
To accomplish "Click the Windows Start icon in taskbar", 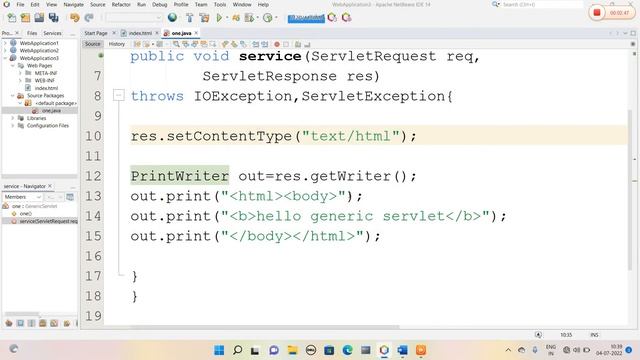I will [x=219, y=350].
